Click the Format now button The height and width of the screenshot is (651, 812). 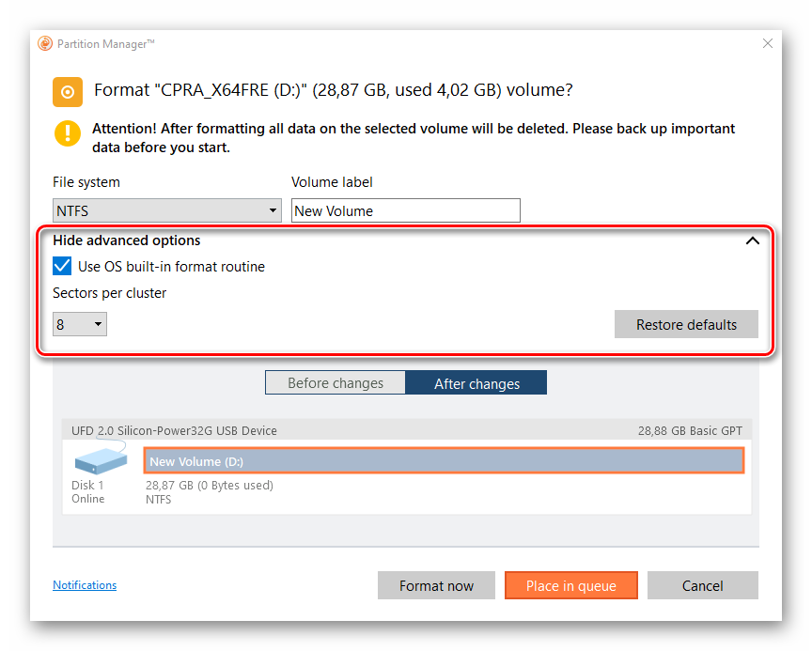click(x=436, y=585)
